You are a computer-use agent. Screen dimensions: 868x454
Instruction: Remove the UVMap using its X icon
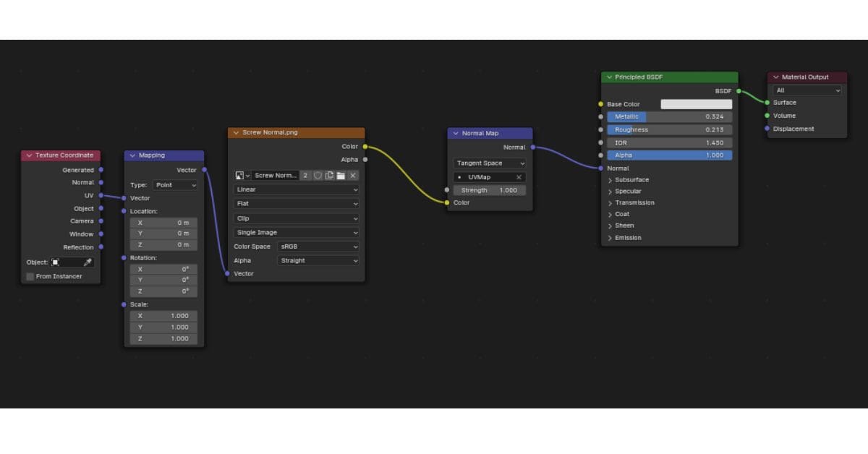point(519,177)
